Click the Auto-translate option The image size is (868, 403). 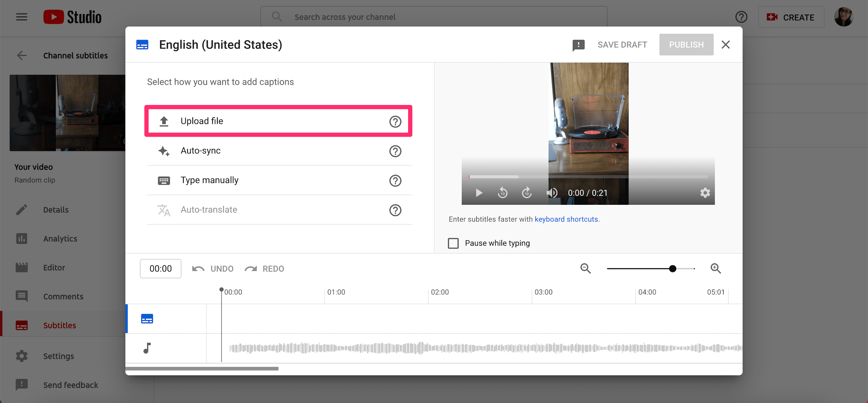coord(279,210)
